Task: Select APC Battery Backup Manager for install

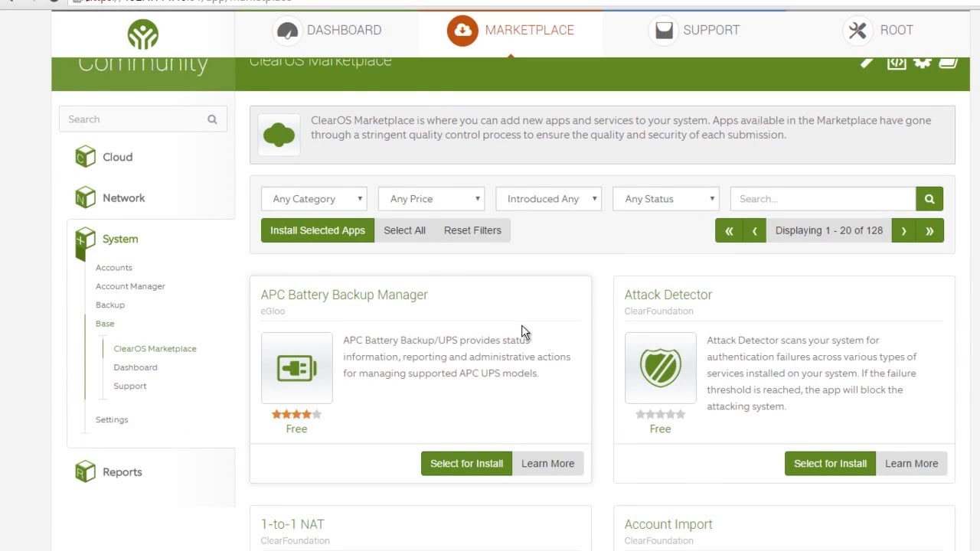Action: 466,463
